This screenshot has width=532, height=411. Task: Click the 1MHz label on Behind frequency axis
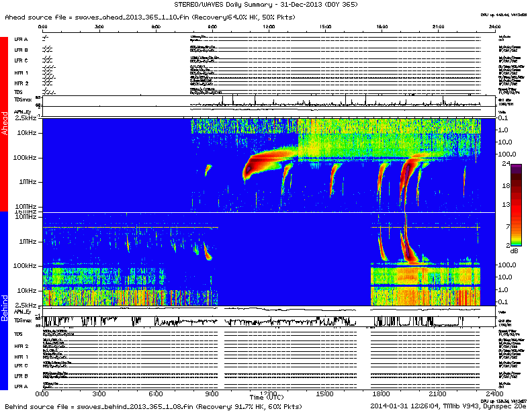[x=27, y=241]
